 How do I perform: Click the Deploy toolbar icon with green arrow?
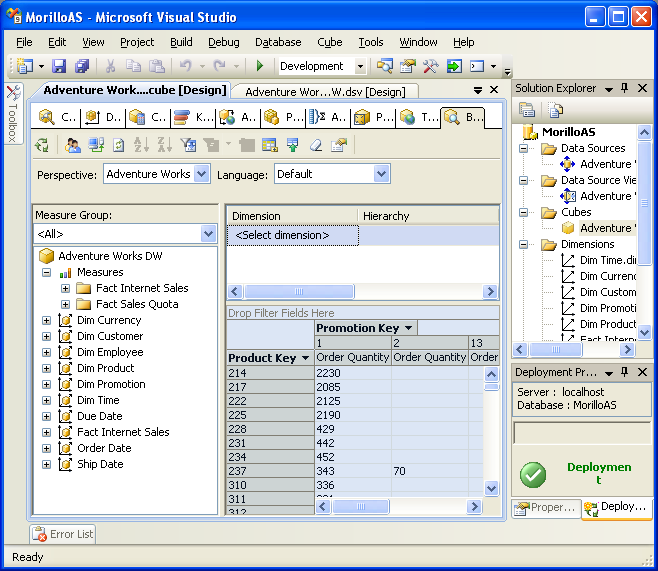point(454,66)
